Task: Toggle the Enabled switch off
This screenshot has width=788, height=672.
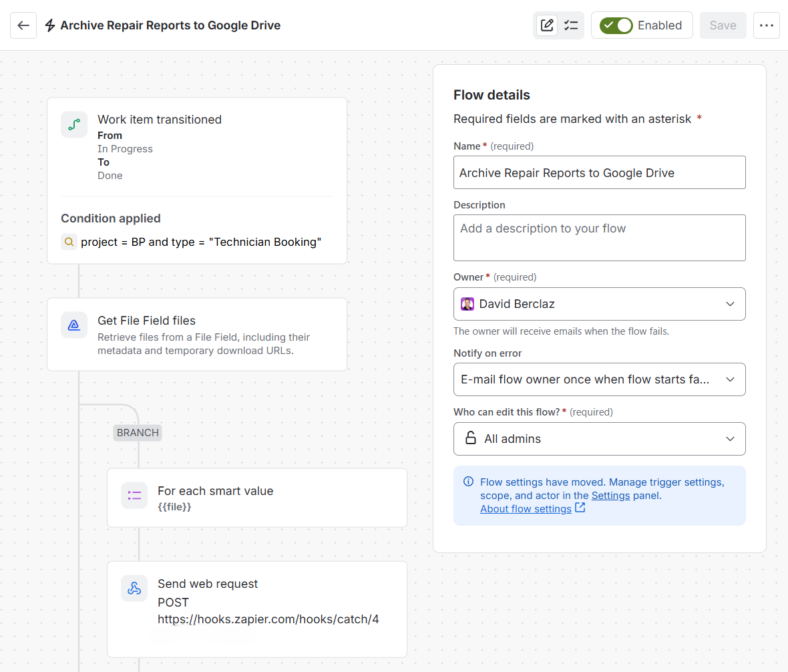Action: [x=616, y=25]
